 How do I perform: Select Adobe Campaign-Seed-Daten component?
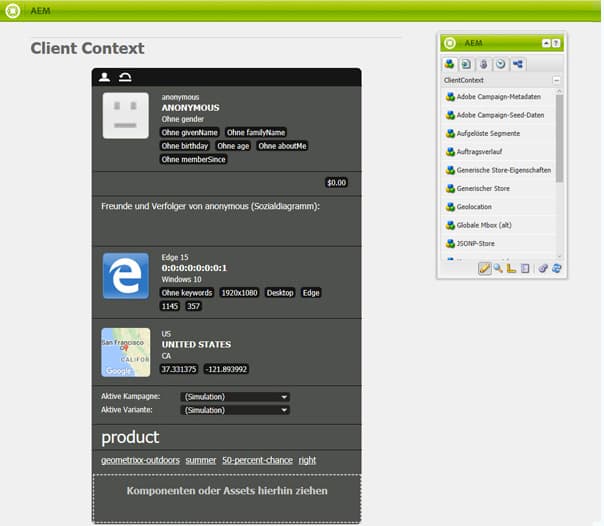[498, 115]
